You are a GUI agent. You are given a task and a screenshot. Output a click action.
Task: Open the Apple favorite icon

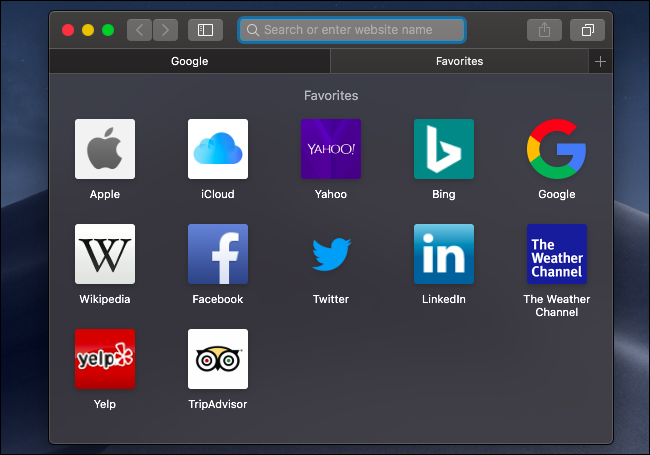click(105, 149)
